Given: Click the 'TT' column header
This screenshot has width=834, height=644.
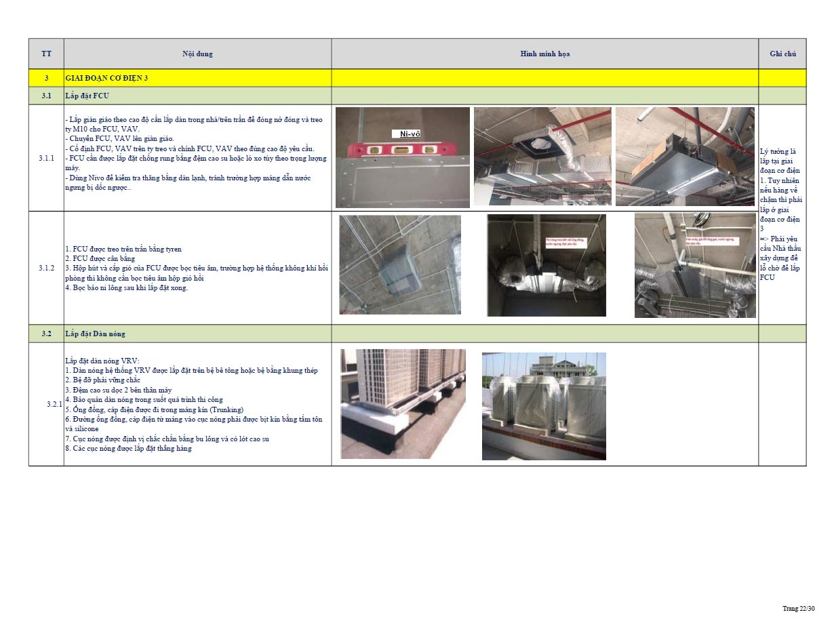Looking at the screenshot, I should [x=46, y=54].
